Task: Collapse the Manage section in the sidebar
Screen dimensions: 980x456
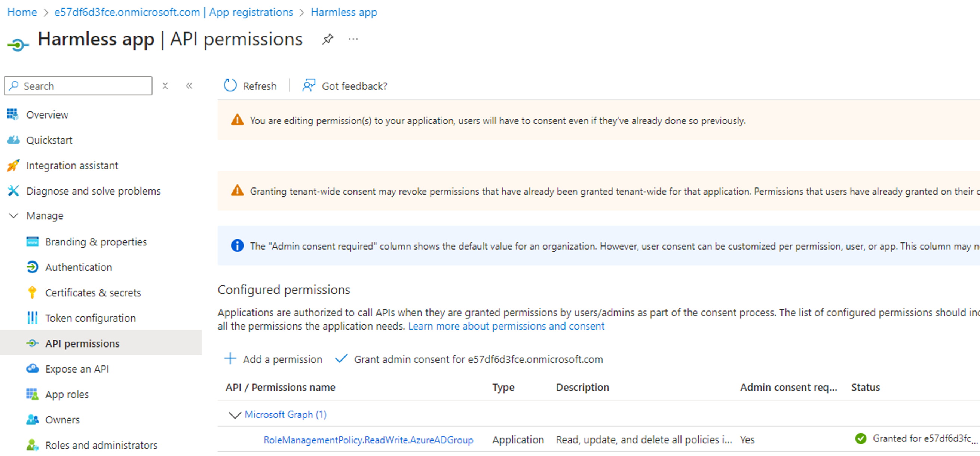Action: [14, 215]
